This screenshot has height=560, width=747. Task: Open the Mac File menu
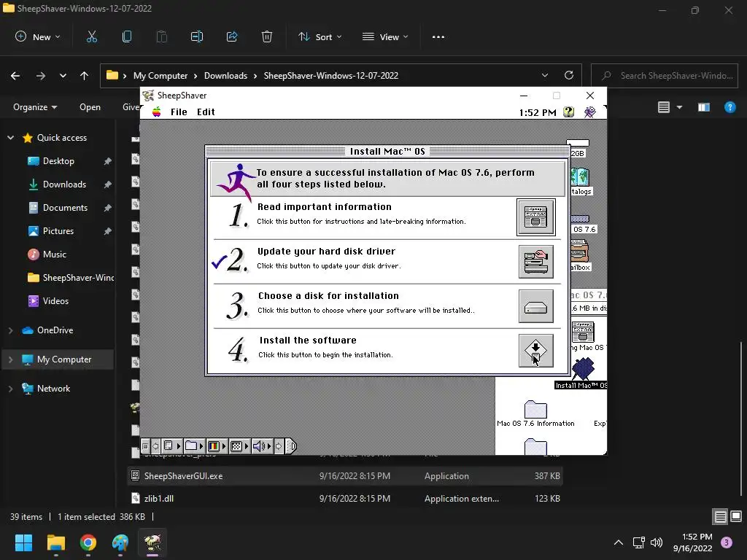coord(179,112)
